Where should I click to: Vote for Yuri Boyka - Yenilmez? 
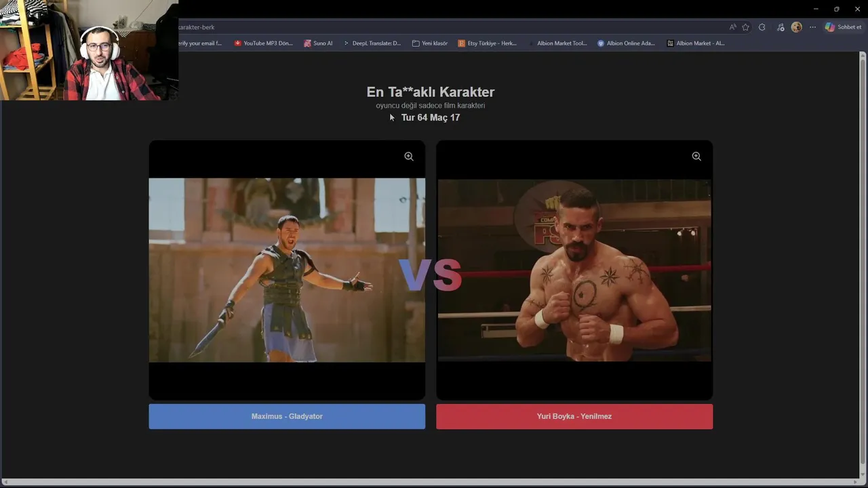(574, 416)
